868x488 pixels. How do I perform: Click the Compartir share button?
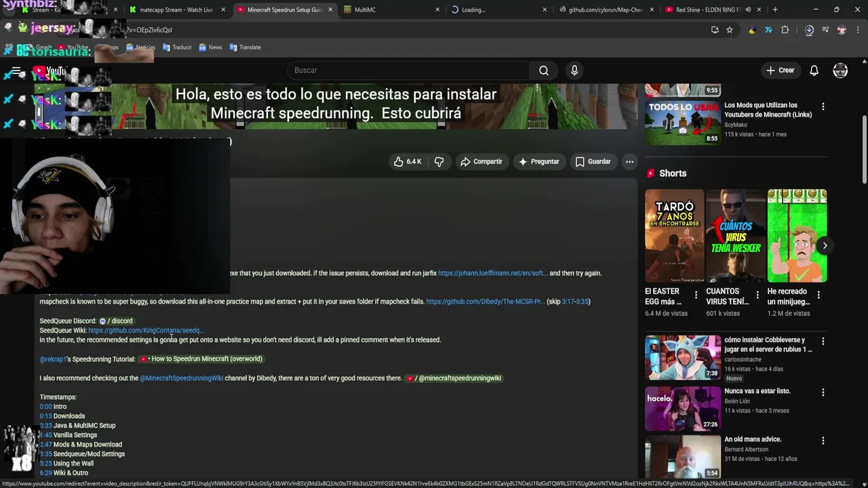[x=481, y=161]
